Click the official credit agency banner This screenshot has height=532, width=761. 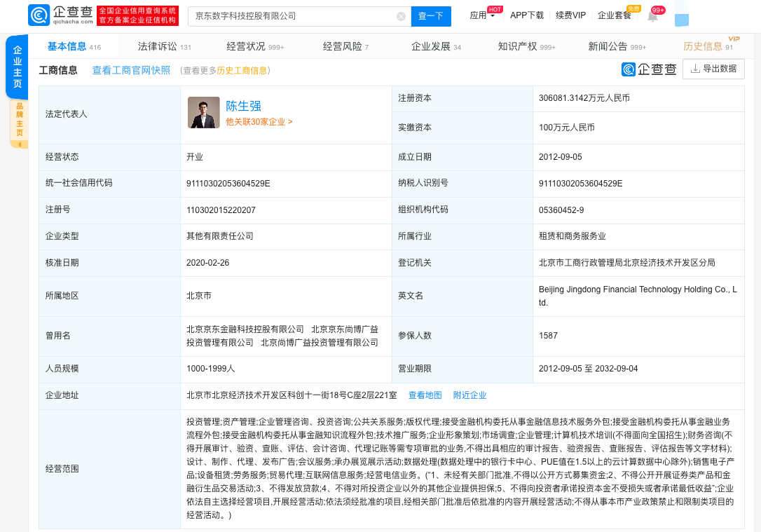tap(138, 15)
